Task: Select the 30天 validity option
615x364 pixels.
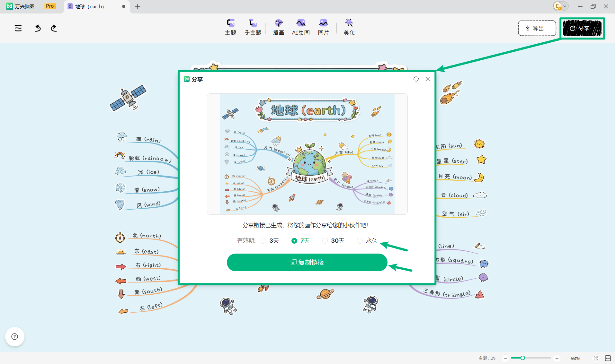Action: (334, 241)
